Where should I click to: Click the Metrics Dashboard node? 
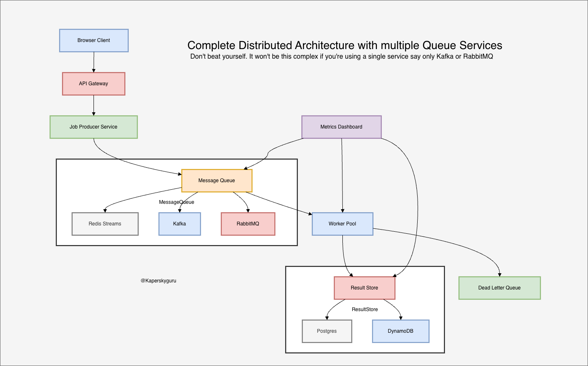pos(341,127)
